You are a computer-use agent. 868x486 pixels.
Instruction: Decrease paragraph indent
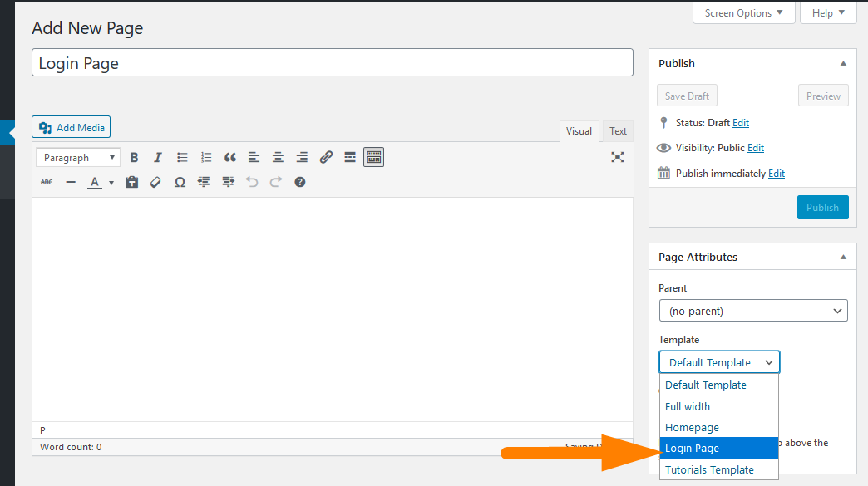(x=204, y=182)
